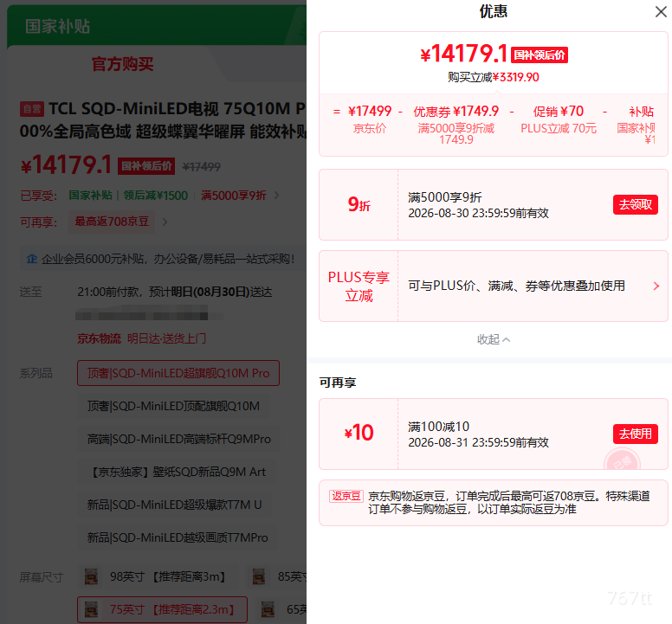
Task: Expand the 最高返708京豆 arrow
Action: (165, 222)
